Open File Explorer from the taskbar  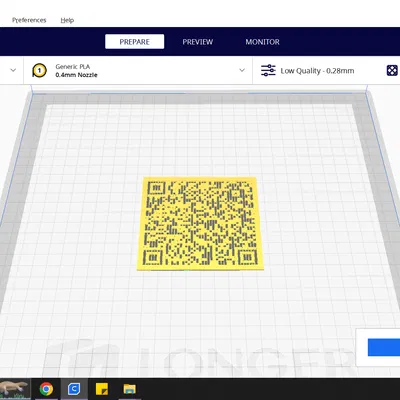pos(129,389)
